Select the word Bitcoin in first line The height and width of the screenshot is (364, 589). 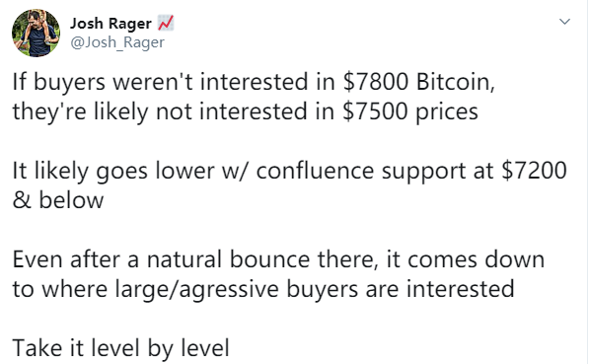455,82
